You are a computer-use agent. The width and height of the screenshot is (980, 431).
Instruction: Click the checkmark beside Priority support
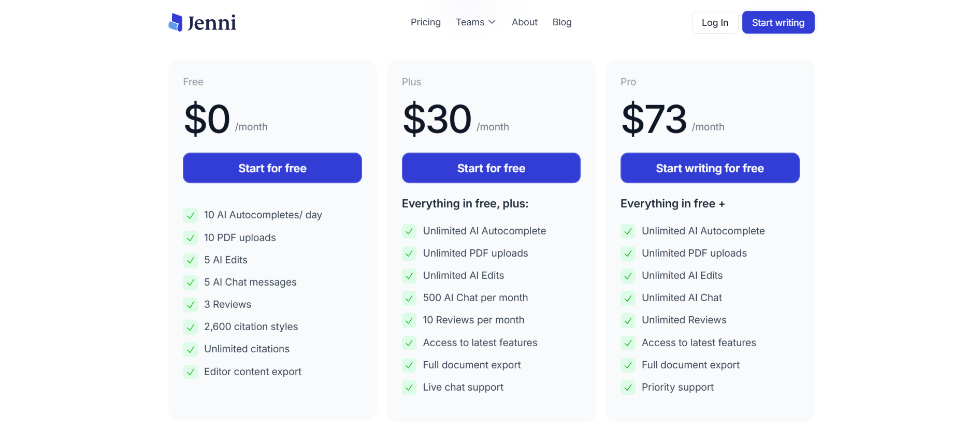click(628, 388)
